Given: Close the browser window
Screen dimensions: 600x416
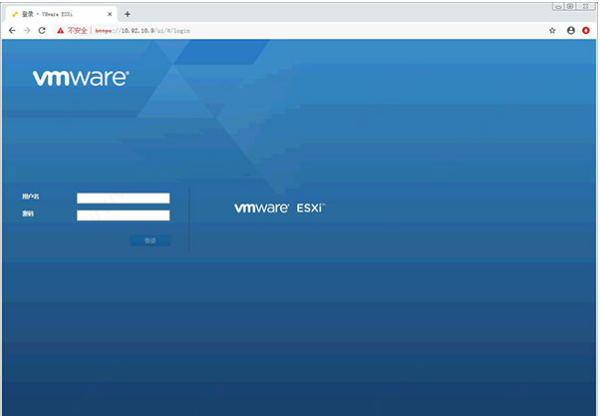Looking at the screenshot, I should [x=587, y=6].
